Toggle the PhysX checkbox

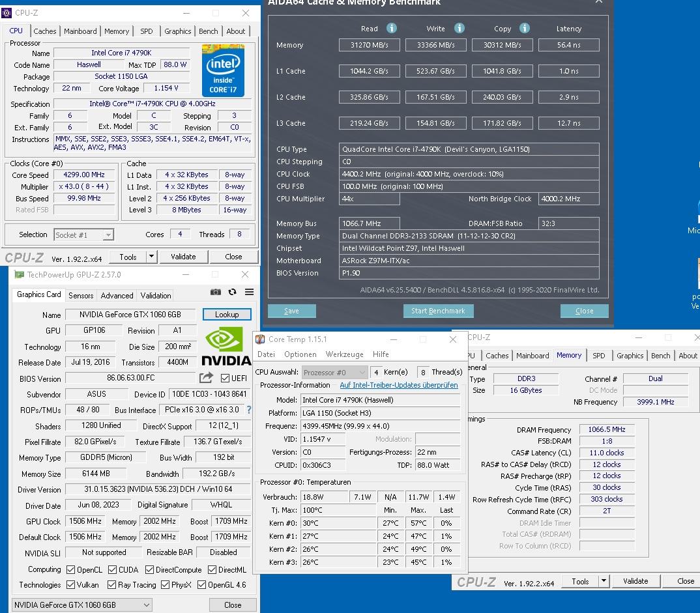[165, 584]
